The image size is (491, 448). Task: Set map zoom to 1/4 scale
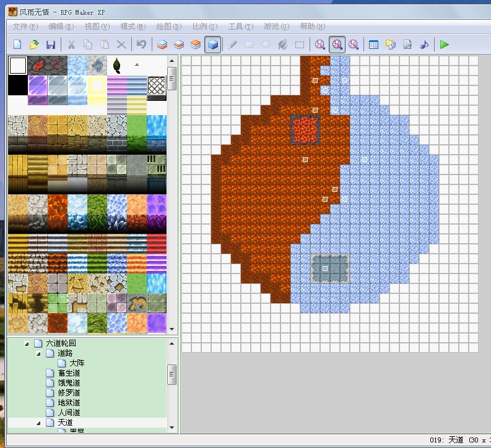[x=354, y=45]
